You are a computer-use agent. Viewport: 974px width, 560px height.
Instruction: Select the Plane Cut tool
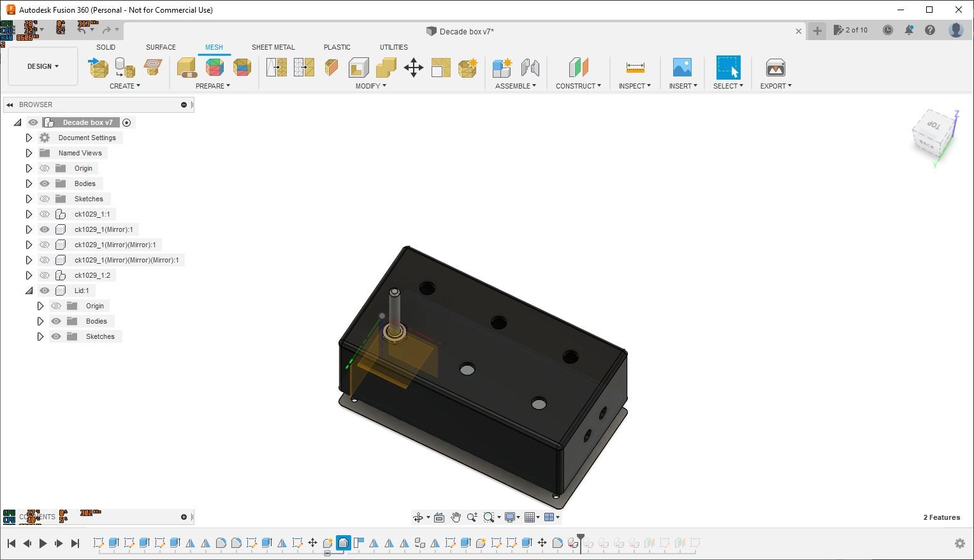pyautogui.click(x=331, y=68)
